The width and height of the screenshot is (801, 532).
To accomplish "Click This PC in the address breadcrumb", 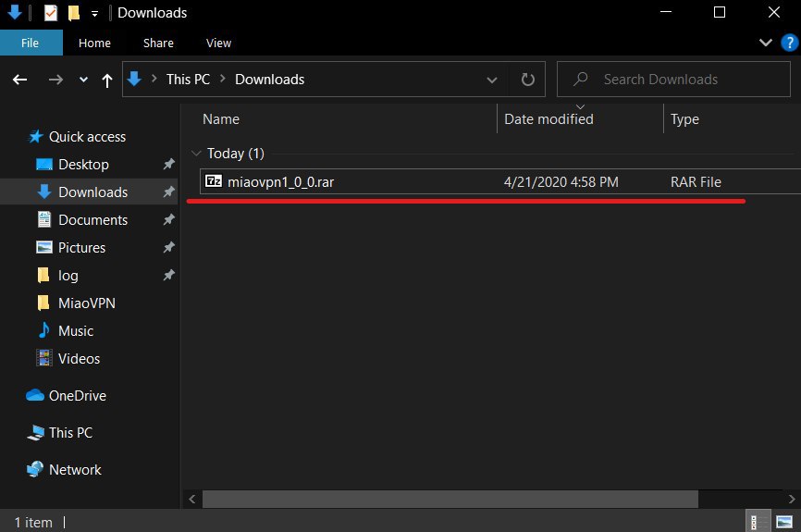I will tap(188, 80).
